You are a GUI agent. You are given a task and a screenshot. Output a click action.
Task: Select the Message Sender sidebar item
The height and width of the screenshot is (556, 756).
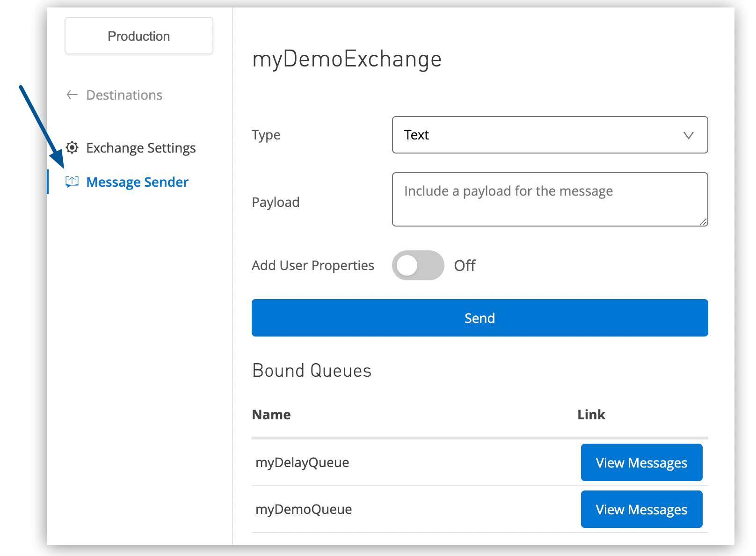click(137, 182)
